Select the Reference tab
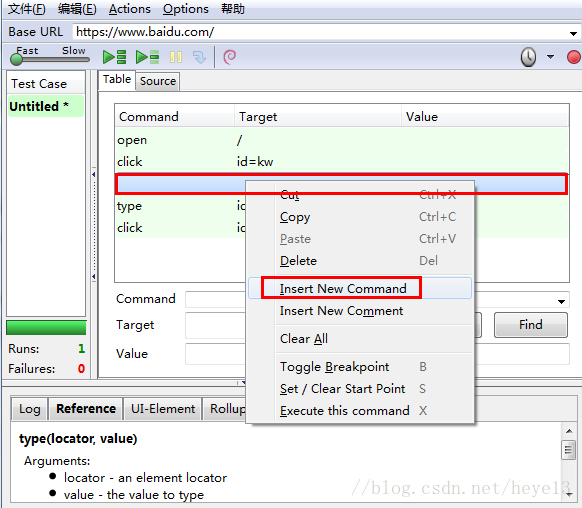The image size is (582, 508). click(86, 409)
